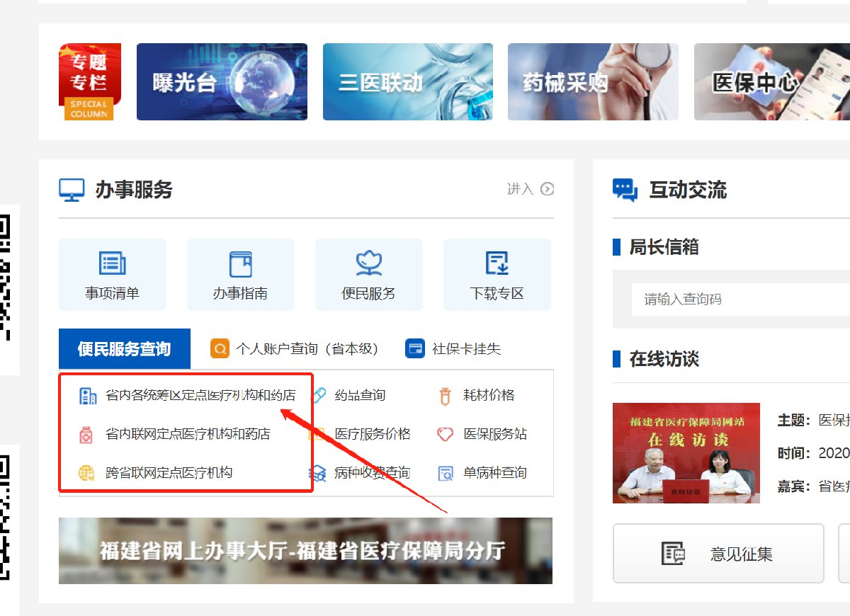850x616 pixels.
Task: Click the heart icon by 医保服务站
Action: tap(445, 434)
